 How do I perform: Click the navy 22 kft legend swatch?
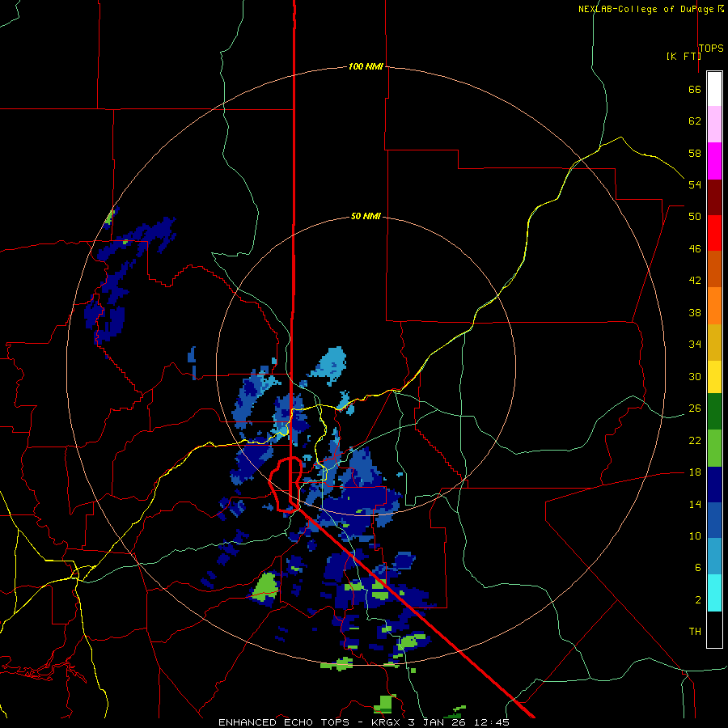tap(714, 485)
